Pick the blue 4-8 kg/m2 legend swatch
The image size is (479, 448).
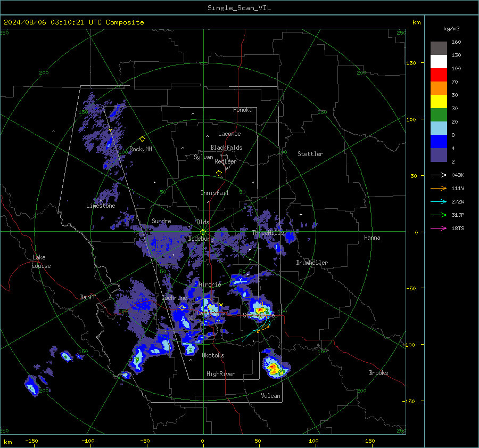[x=439, y=141]
